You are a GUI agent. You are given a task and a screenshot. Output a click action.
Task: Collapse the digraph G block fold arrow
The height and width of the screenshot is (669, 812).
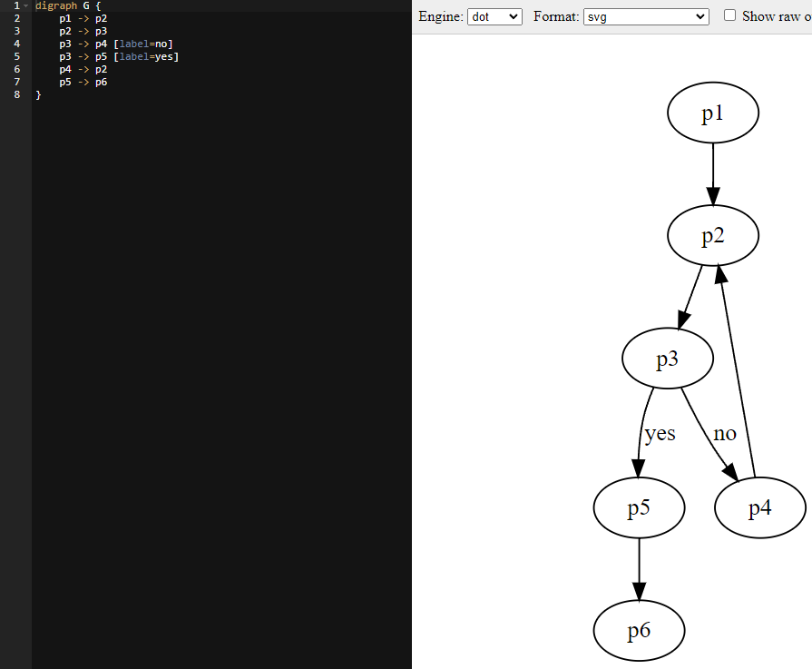26,5
